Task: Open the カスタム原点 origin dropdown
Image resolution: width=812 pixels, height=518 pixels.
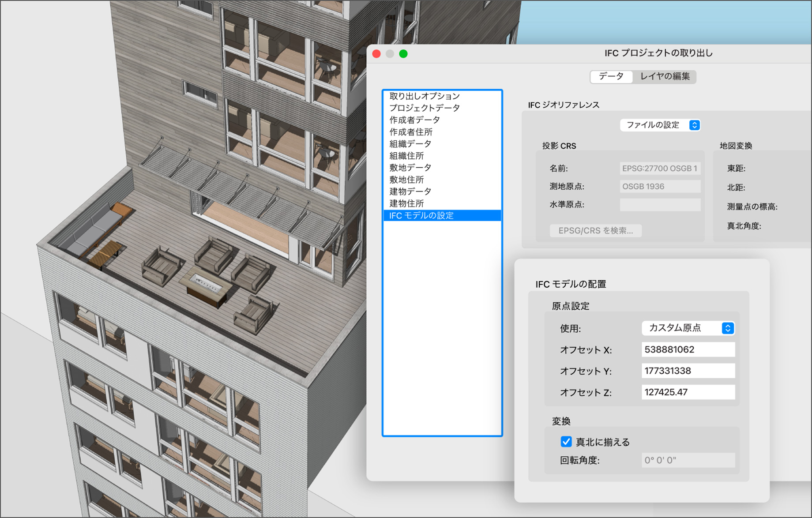Action: pos(688,328)
